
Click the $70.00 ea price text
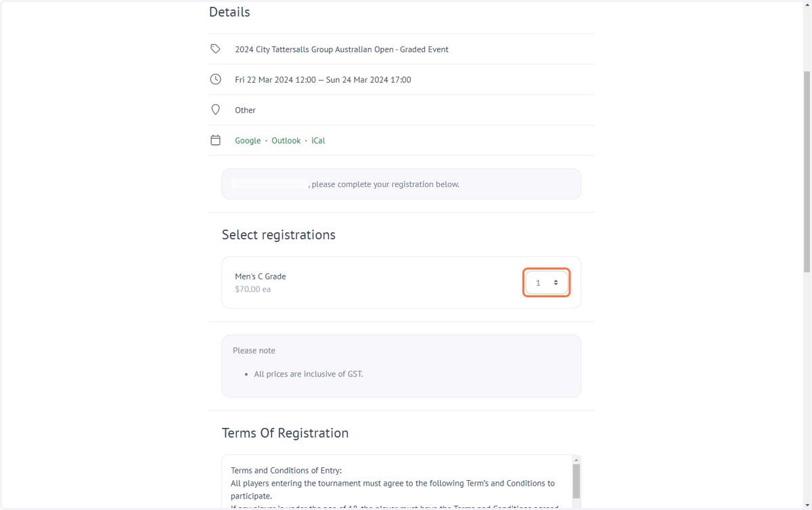tap(253, 289)
